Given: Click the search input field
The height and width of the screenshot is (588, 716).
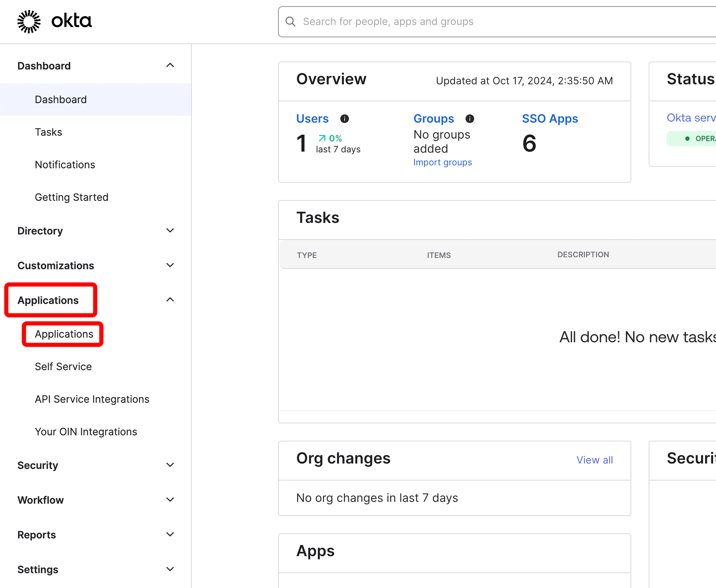Looking at the screenshot, I should [434, 22].
